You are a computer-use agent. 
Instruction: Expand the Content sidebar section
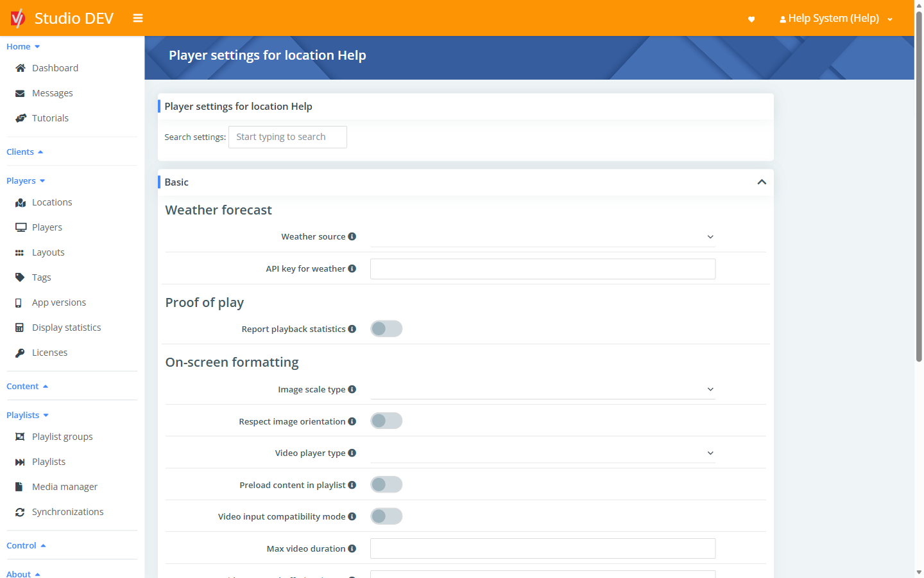28,387
